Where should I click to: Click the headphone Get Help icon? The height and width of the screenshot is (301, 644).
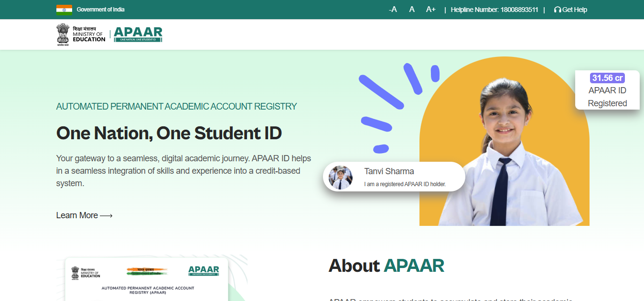coord(557,9)
